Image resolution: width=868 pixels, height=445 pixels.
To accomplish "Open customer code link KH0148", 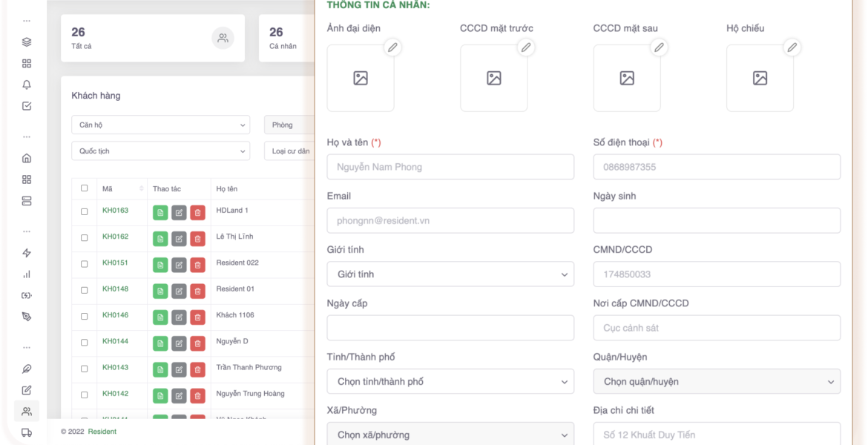I will click(x=115, y=289).
